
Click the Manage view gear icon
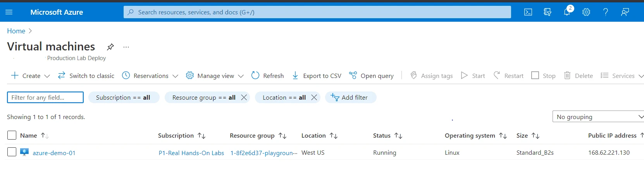[x=190, y=75]
